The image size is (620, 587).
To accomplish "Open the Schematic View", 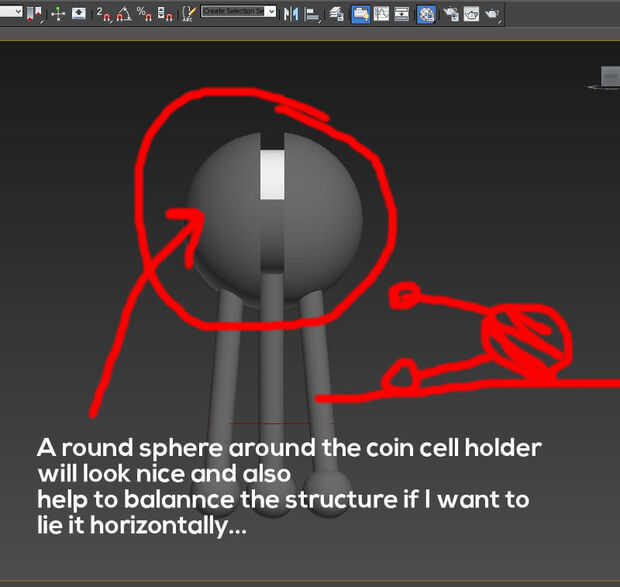I will [402, 14].
